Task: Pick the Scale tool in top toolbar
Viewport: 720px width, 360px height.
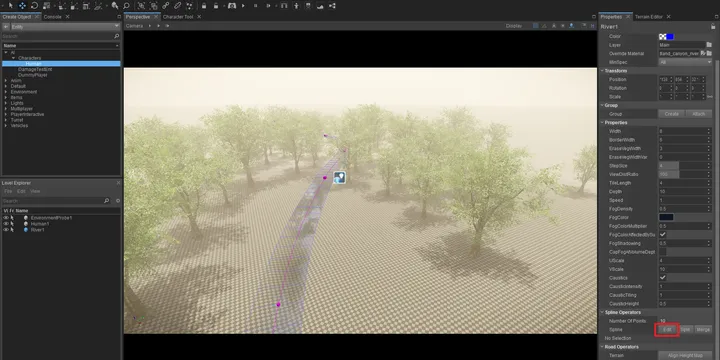Action: [x=46, y=6]
